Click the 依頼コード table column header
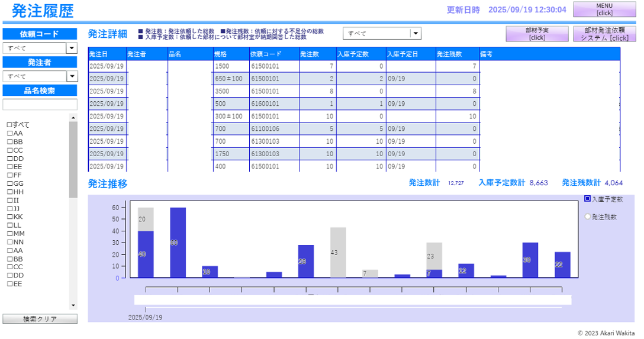Image resolution: width=644 pixels, height=339 pixels. pos(274,54)
